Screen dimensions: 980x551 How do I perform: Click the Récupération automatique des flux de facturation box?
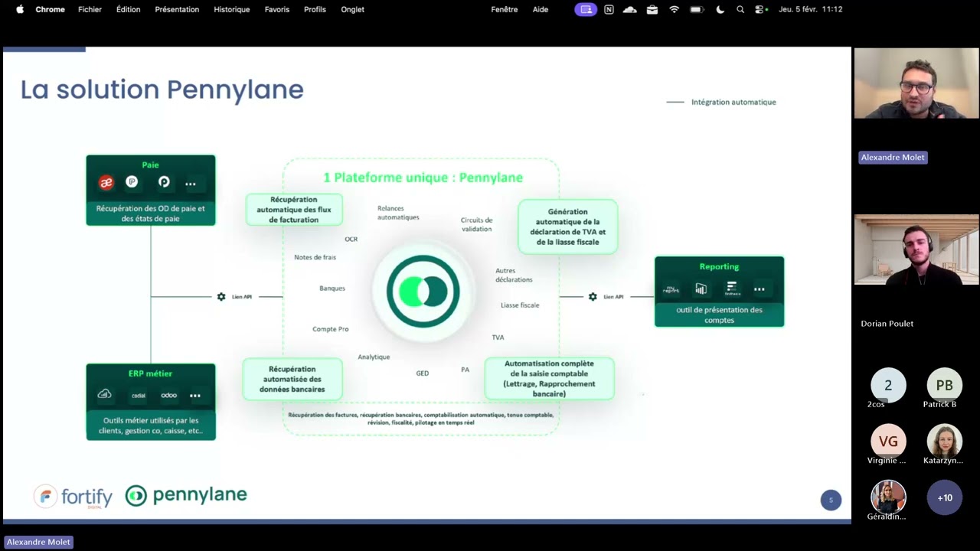pyautogui.click(x=294, y=210)
